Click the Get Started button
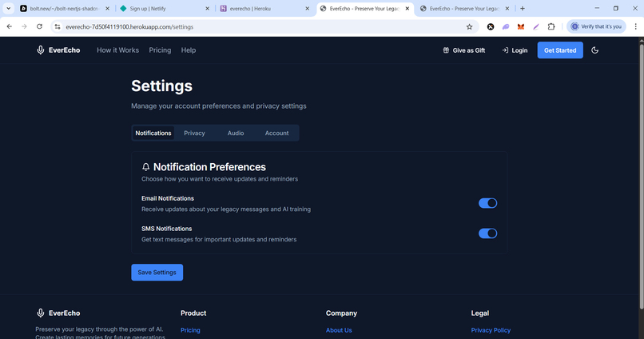644x339 pixels. pyautogui.click(x=560, y=50)
